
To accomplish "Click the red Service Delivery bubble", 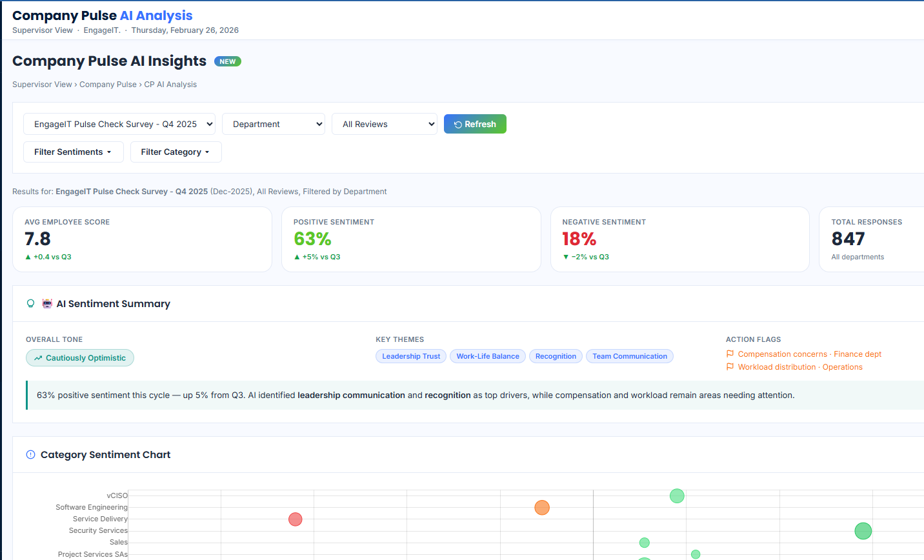I will (x=296, y=519).
